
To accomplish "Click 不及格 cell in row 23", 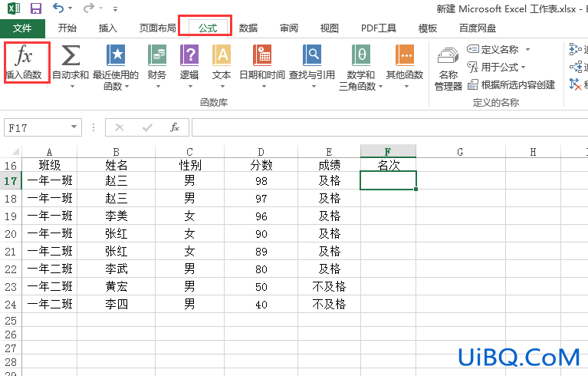I will pyautogui.click(x=329, y=287).
